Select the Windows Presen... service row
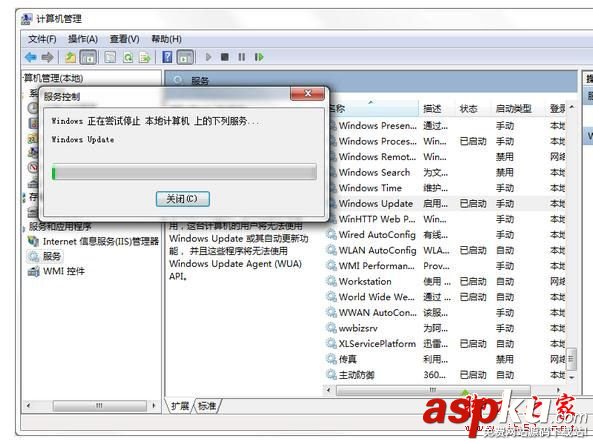This screenshot has width=593, height=444. [447, 126]
